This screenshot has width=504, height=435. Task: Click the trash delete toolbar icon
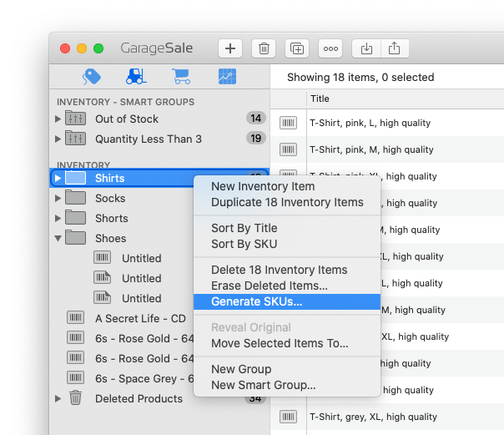coord(264,48)
